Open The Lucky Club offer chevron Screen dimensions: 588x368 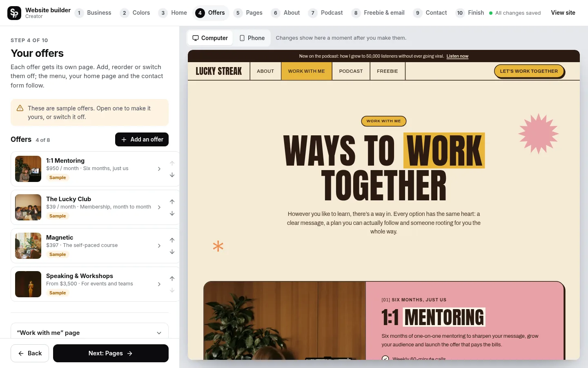[159, 207]
